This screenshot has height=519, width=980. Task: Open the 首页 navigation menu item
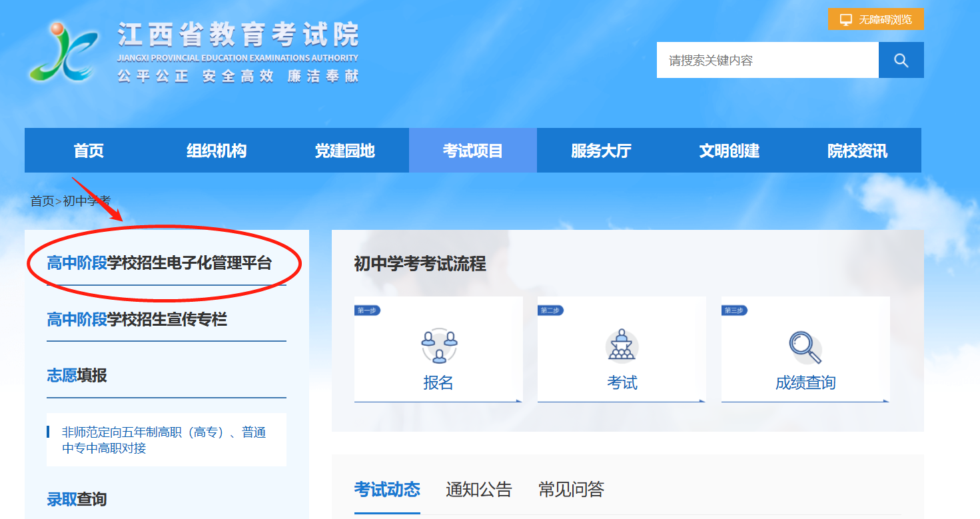click(89, 151)
